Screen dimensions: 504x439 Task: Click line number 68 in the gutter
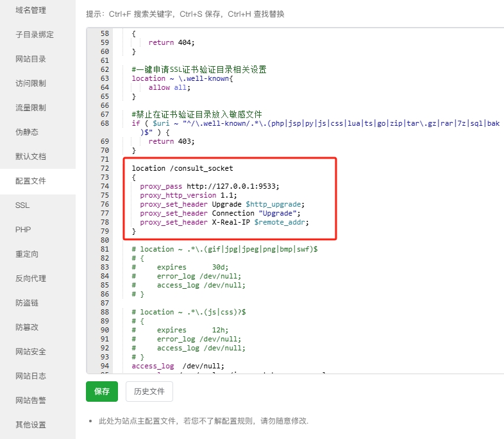pos(105,123)
